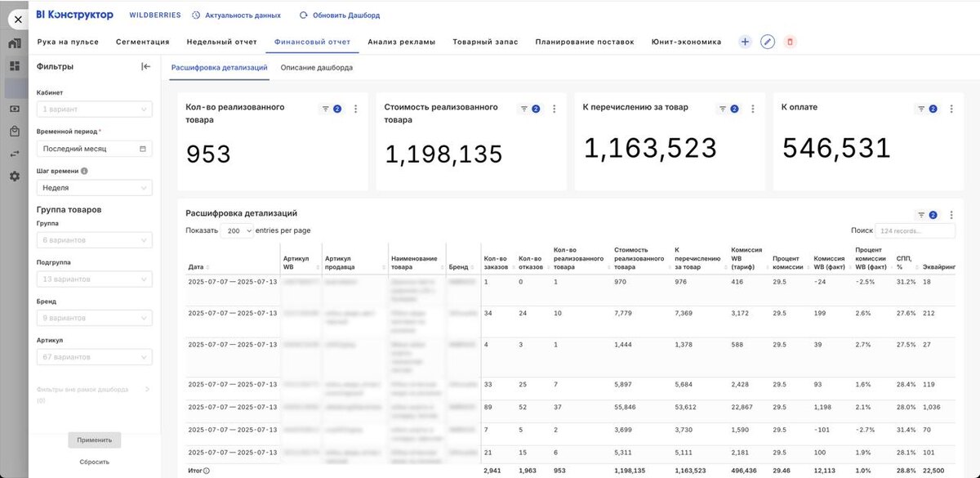Screen dimensions: 980x478
Task: Sort the table by the Дата column header
Action: [198, 267]
